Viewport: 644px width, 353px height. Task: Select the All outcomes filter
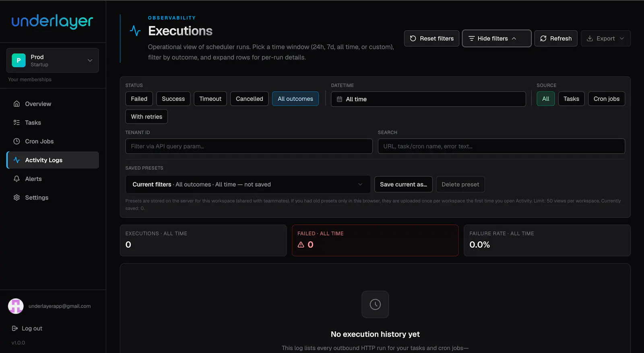pos(295,99)
